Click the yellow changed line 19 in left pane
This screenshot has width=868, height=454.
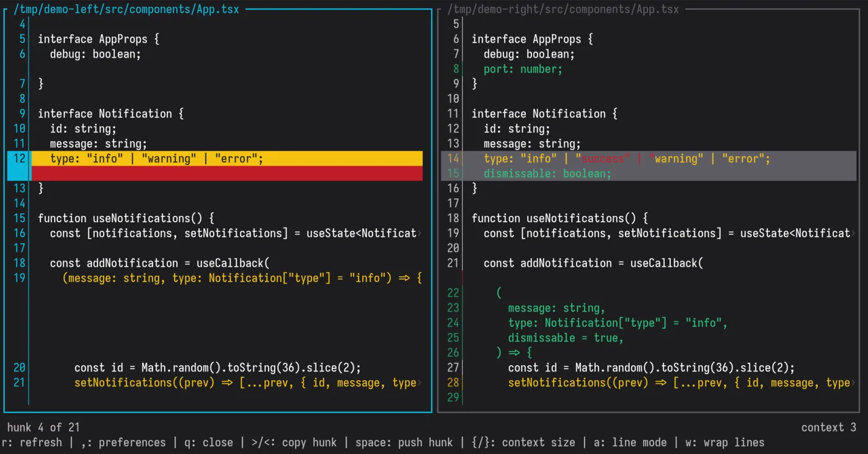(x=242, y=278)
